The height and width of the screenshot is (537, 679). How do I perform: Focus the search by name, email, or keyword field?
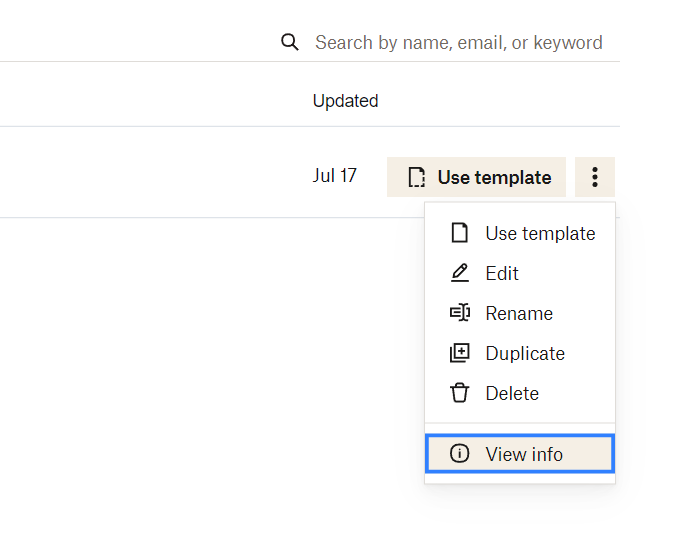click(459, 42)
